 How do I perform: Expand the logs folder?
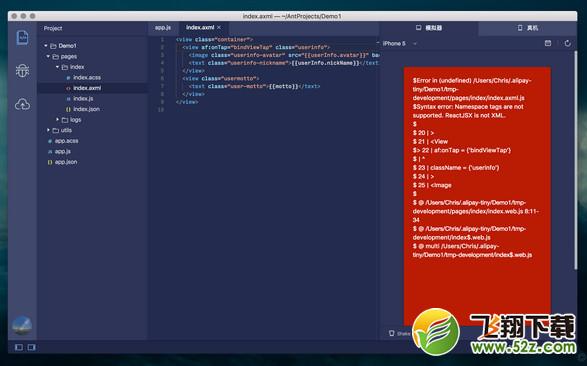tap(58, 119)
